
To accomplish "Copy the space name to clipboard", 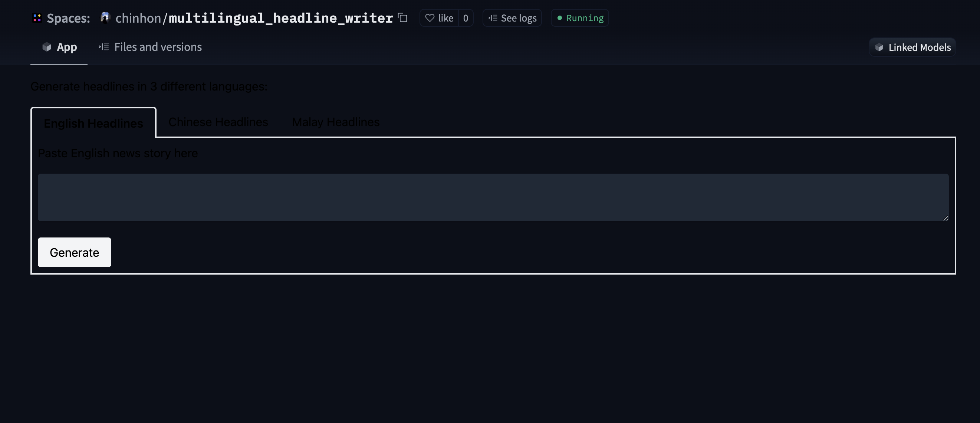I will [x=402, y=18].
